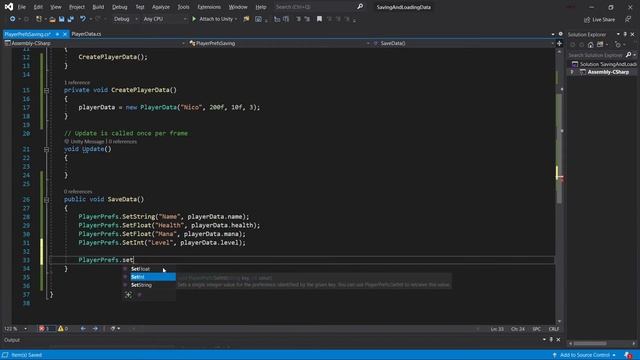This screenshot has height=360, width=640.
Task: Click the Solution Explorer Home icon
Action: point(591,44)
